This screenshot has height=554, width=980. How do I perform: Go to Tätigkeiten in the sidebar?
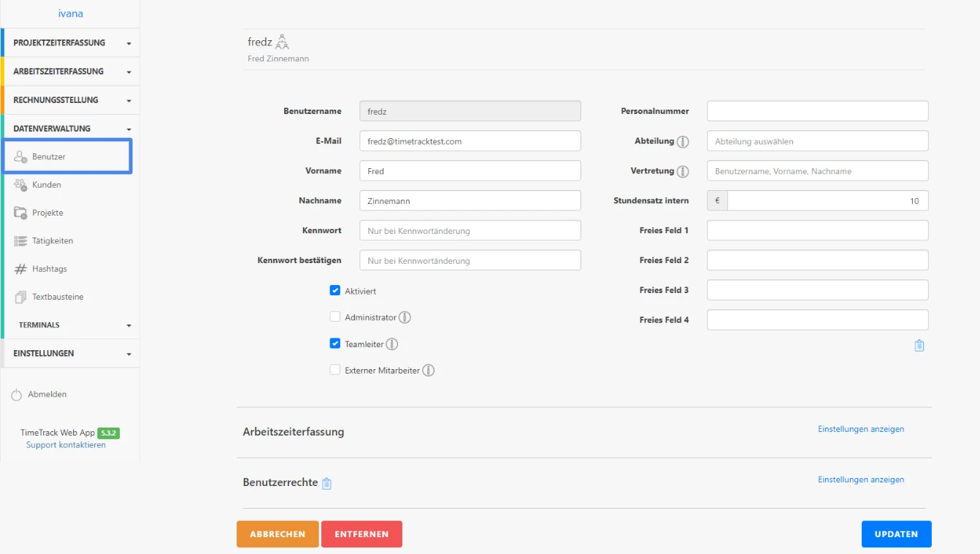pos(53,241)
